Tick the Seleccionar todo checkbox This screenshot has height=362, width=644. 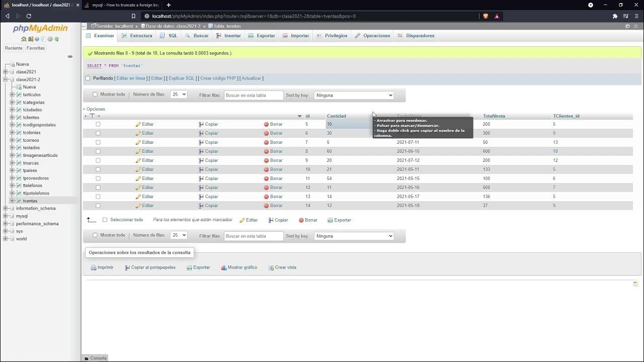point(105,220)
